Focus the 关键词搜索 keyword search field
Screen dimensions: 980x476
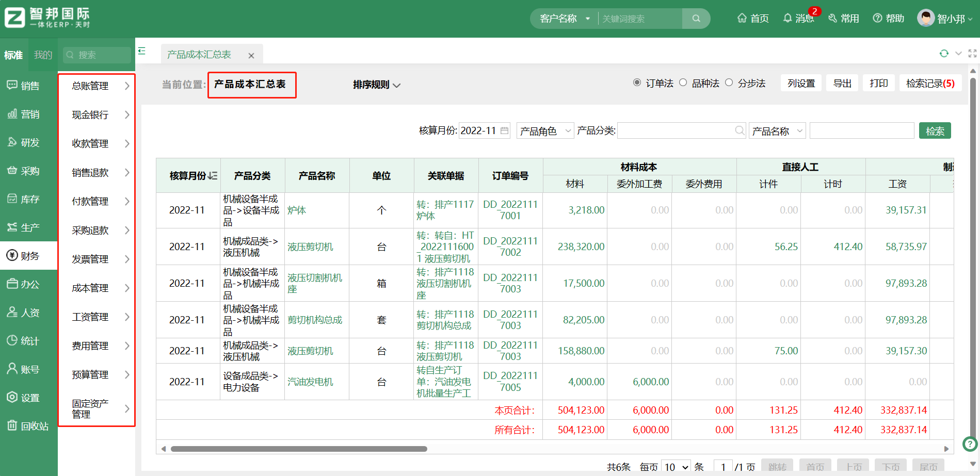[x=639, y=19]
